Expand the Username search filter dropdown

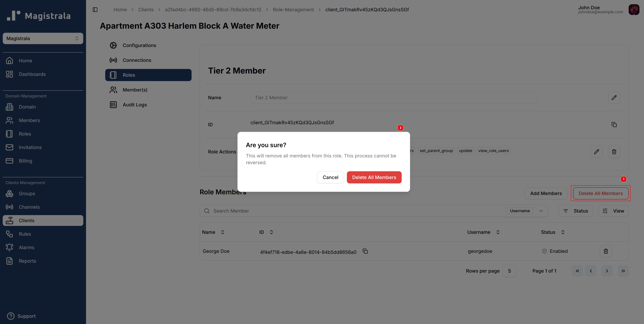click(541, 211)
